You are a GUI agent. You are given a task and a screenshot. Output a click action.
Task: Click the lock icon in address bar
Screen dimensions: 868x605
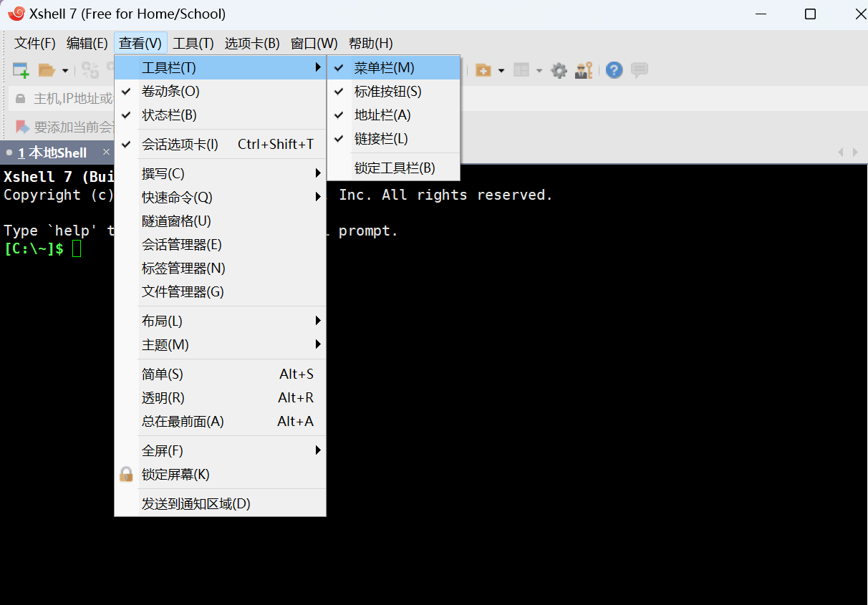click(x=21, y=98)
